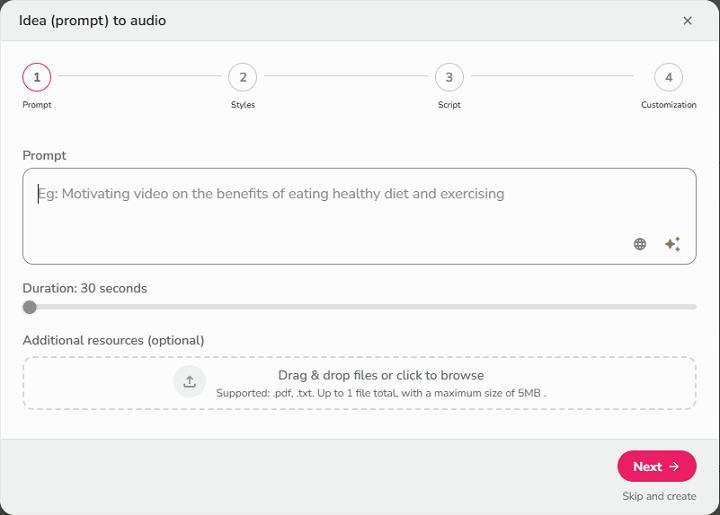Screen dimensions: 720x515
Task: Select the Script step label
Action: (x=449, y=105)
